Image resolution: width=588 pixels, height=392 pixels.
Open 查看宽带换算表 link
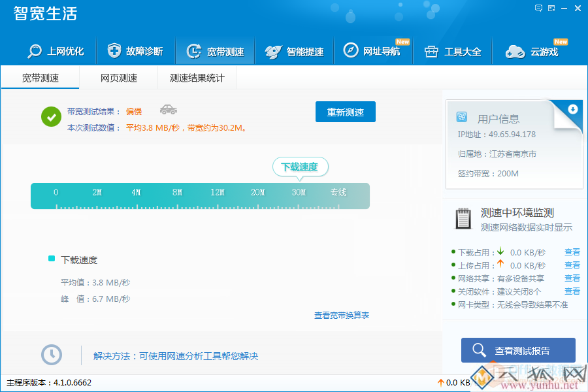pyautogui.click(x=342, y=316)
